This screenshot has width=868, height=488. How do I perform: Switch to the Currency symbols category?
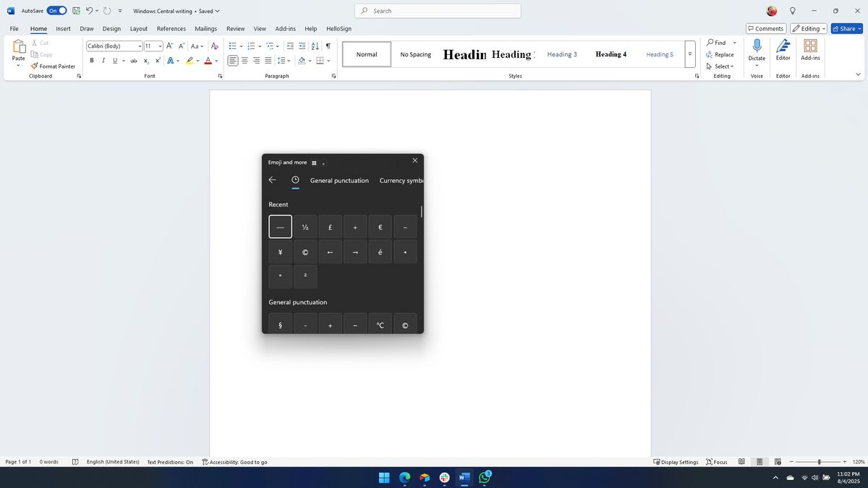402,180
